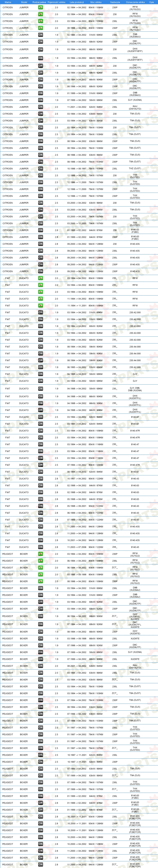This screenshot has height=868, width=158.
Task: Click 'RHV (DW10UTD)' cell in Peugeot Boxer row
Action: pos(135,667)
